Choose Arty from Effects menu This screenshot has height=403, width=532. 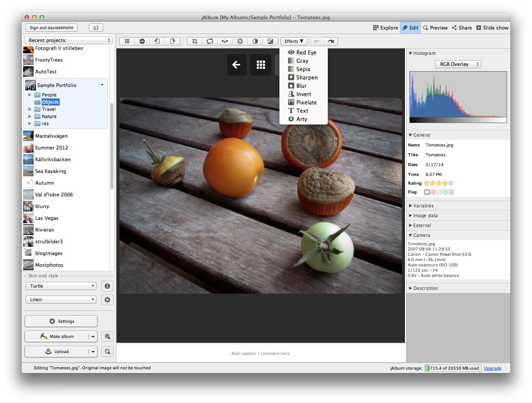303,119
